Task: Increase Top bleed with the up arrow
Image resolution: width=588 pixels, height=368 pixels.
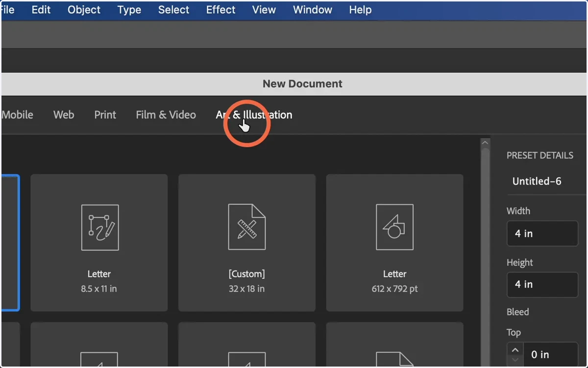Action: coord(514,350)
